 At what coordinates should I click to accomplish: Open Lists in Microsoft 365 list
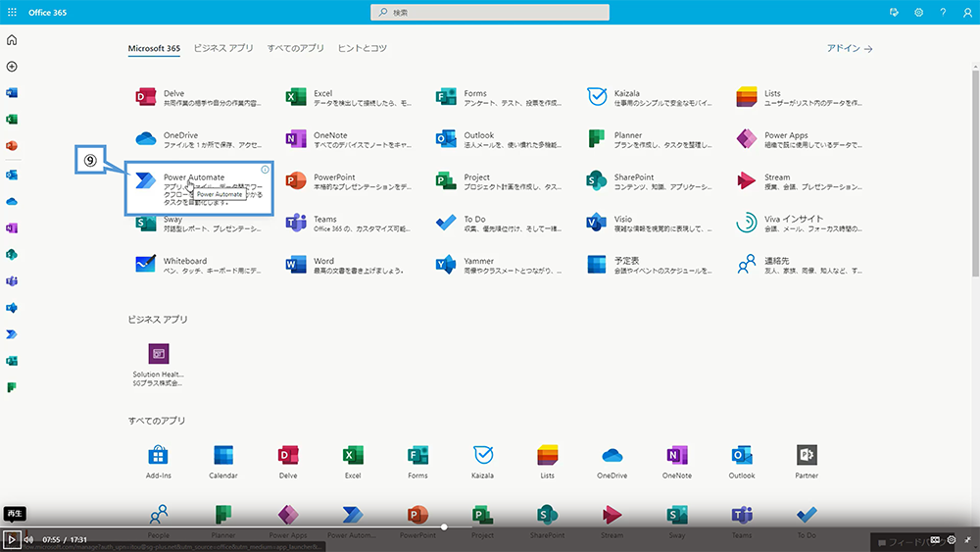800,97
